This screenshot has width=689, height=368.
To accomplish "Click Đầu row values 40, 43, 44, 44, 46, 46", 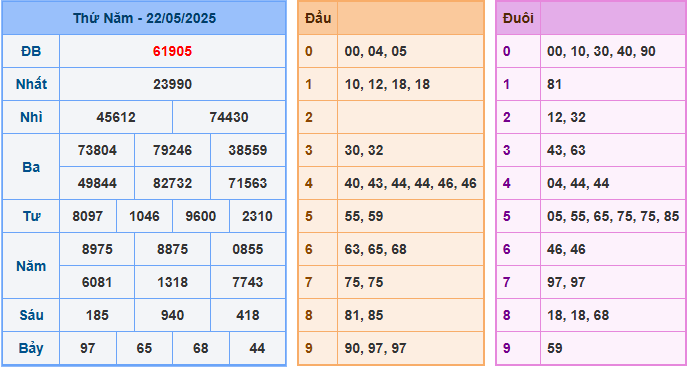I will [x=410, y=183].
